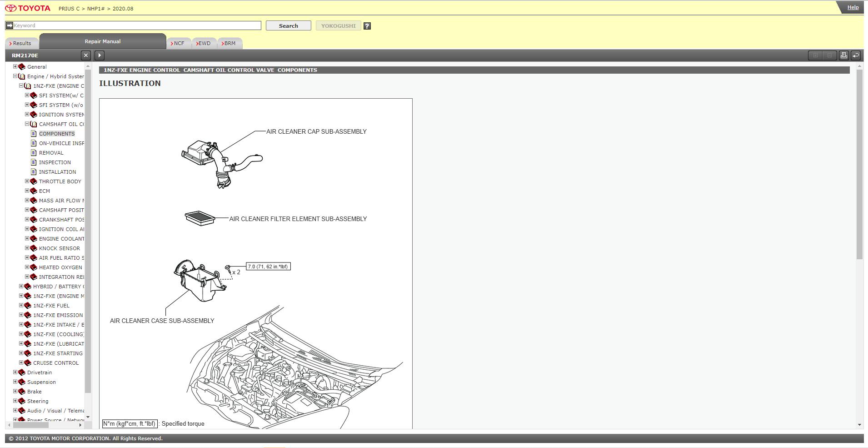Open the BRM tab
The height and width of the screenshot is (448, 868).
tap(229, 43)
